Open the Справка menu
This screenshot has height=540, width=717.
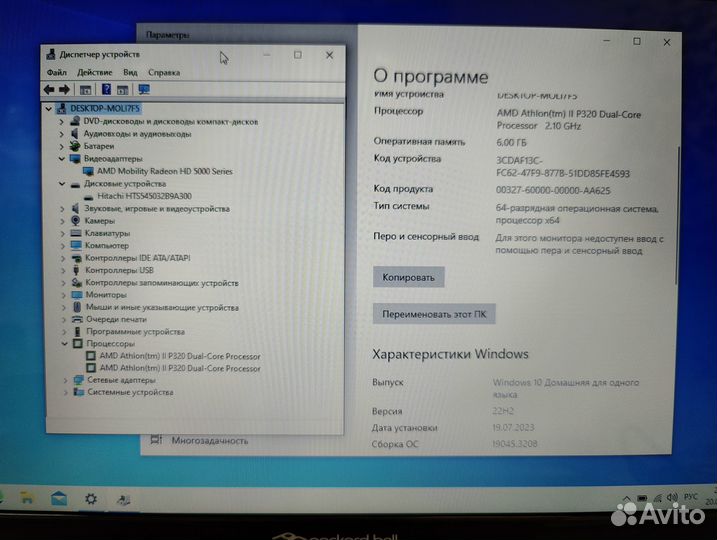[164, 72]
